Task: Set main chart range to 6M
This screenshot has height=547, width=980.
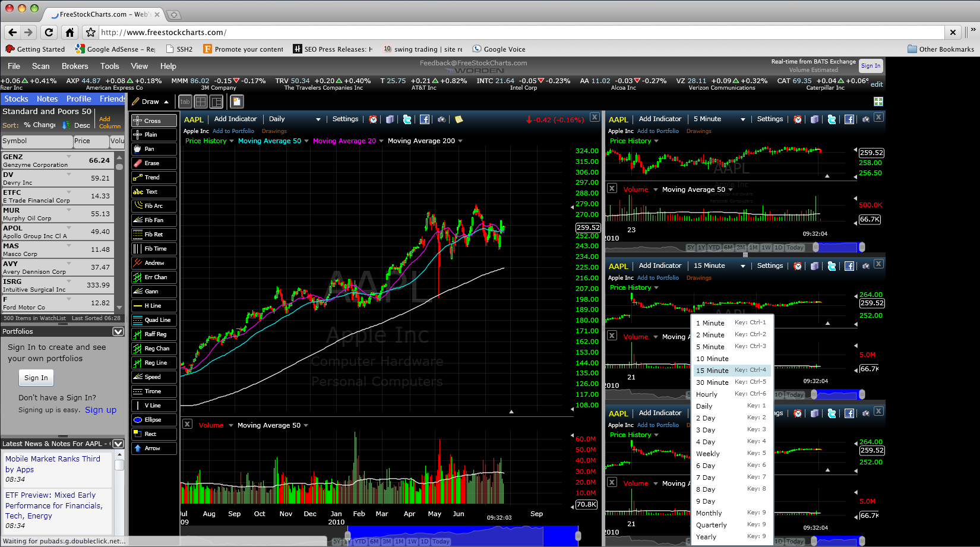Action: (x=374, y=542)
